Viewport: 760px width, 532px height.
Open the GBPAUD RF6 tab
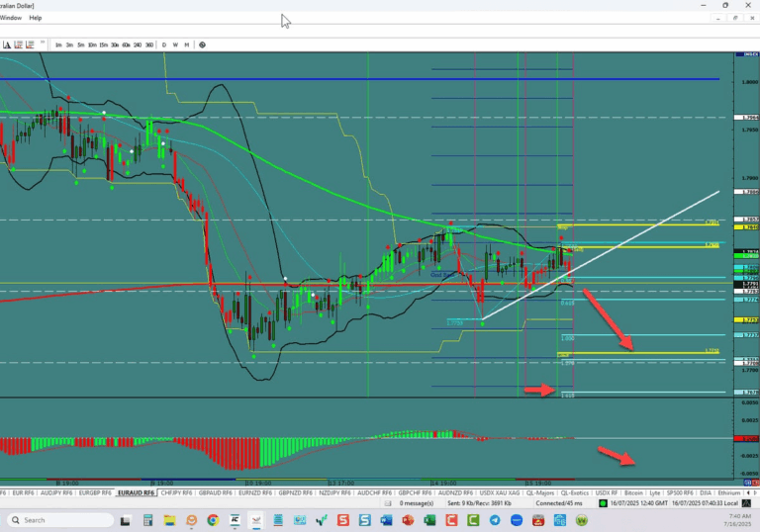click(215, 492)
